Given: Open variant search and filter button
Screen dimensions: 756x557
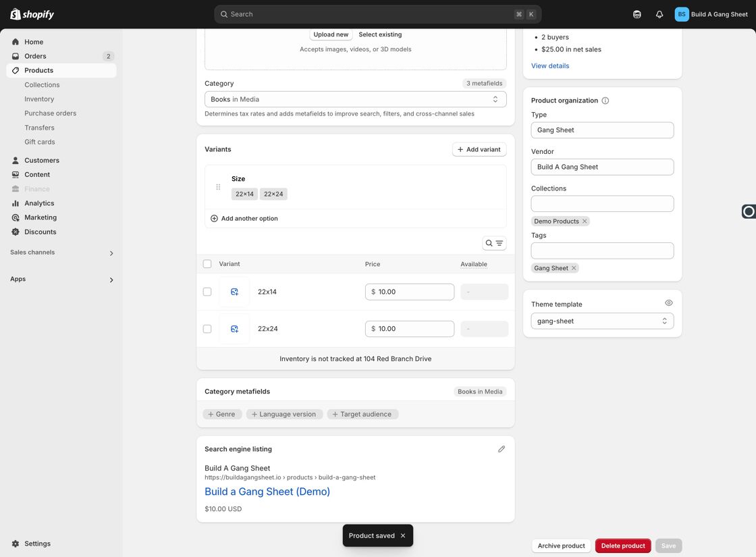Looking at the screenshot, I should [494, 243].
